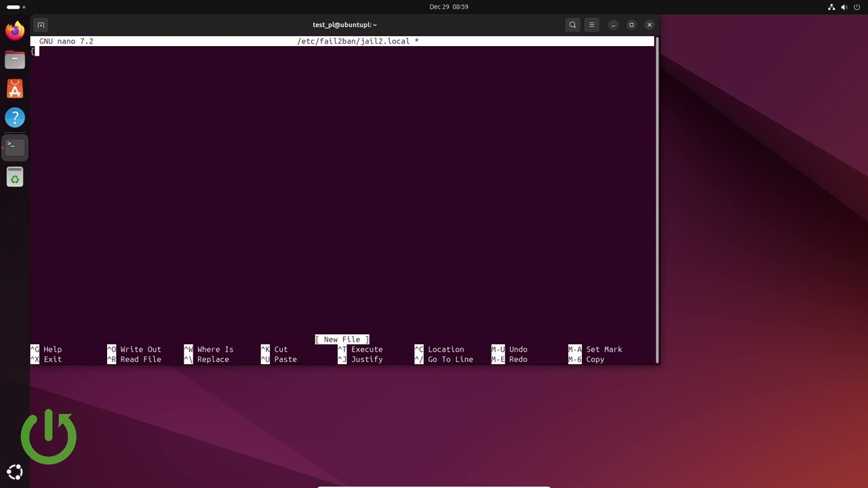Image resolution: width=868 pixels, height=488 pixels.
Task: Click the ^/ Go To Line shortcut
Action: click(x=444, y=360)
